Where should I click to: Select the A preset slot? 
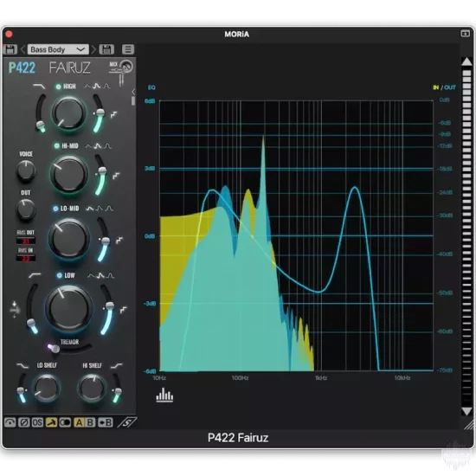(80, 422)
